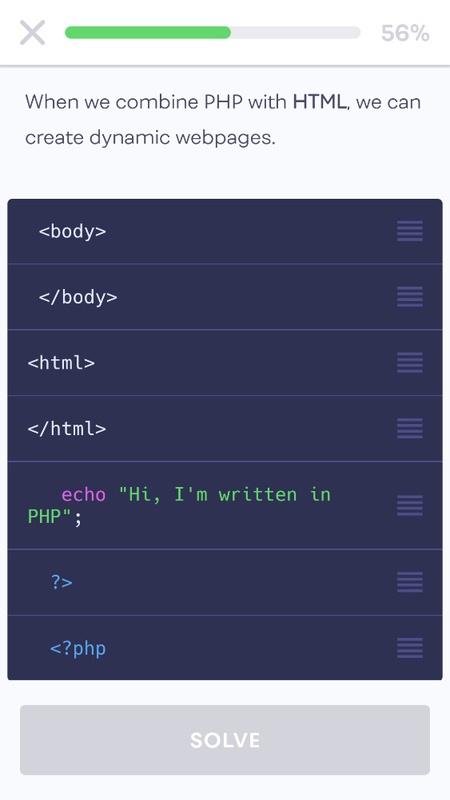
Task: Select the <?php opening tag line
Action: (x=225, y=648)
